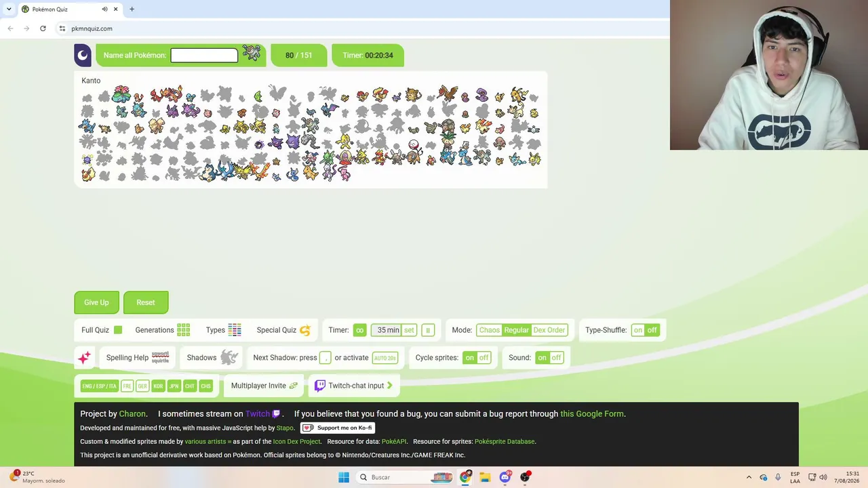Toggle dark mode with the moon icon

[83, 55]
